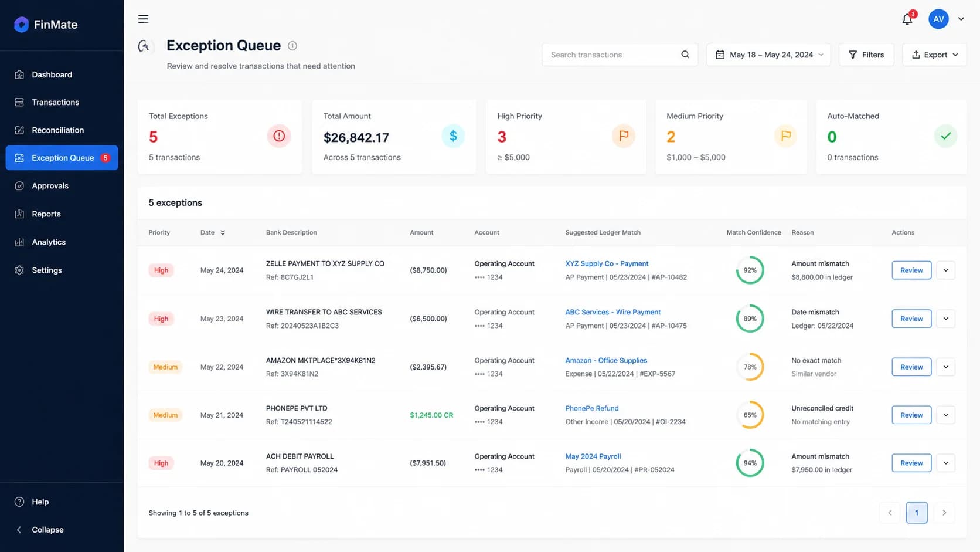The width and height of the screenshot is (980, 552).
Task: Click the Match Confidence column header
Action: pos(754,233)
